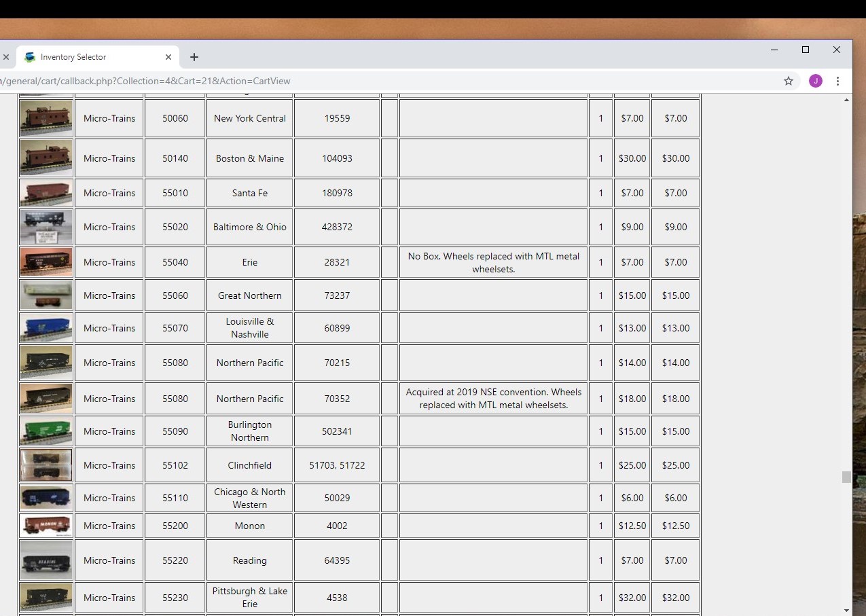Select the 'Great Northern' cell

(x=250, y=295)
